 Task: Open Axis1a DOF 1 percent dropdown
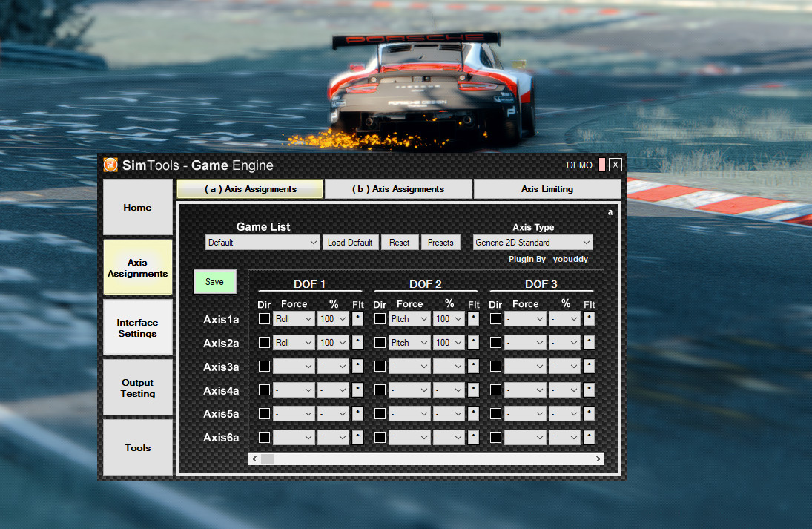point(333,318)
